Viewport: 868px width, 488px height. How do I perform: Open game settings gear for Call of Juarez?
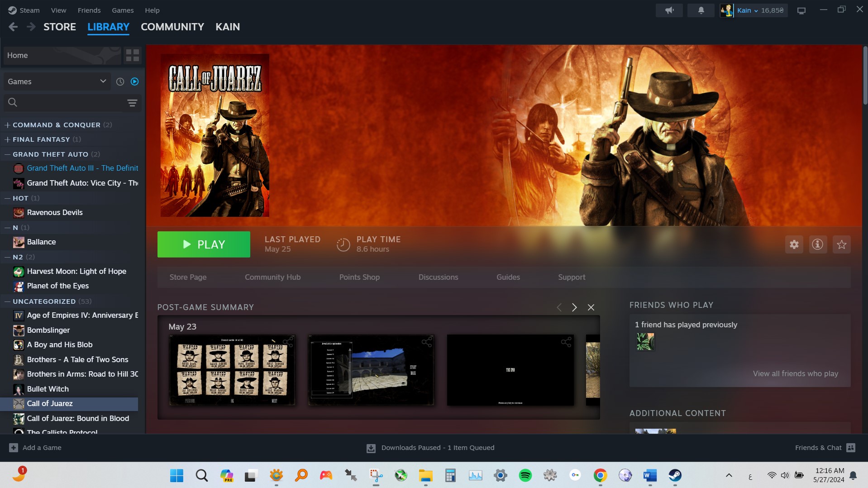794,244
